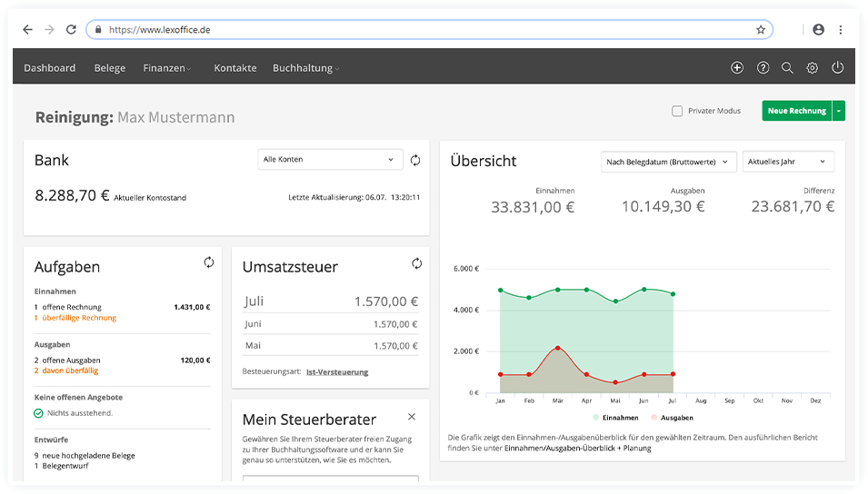Close the Mein Steuerberater card
The width and height of the screenshot is (868, 494).
point(412,417)
